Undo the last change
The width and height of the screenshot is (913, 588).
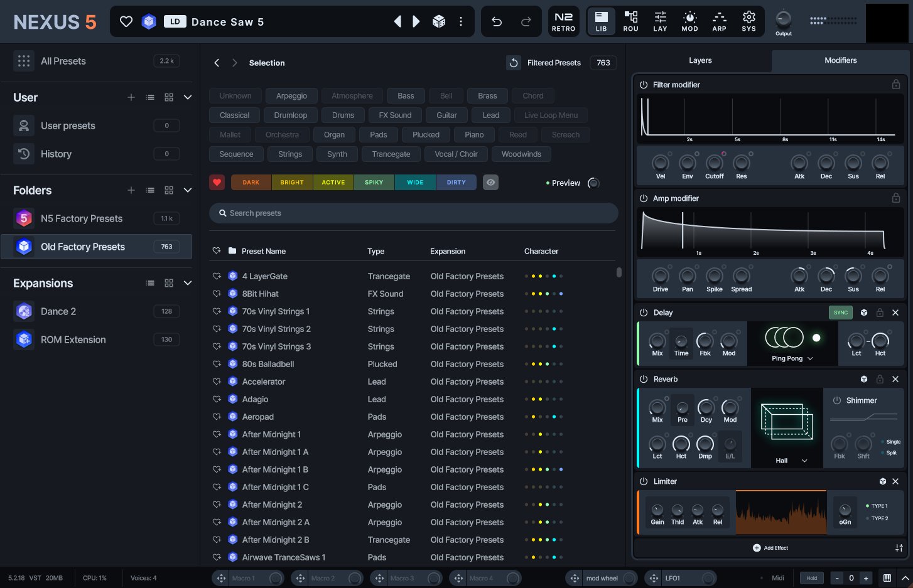(497, 22)
